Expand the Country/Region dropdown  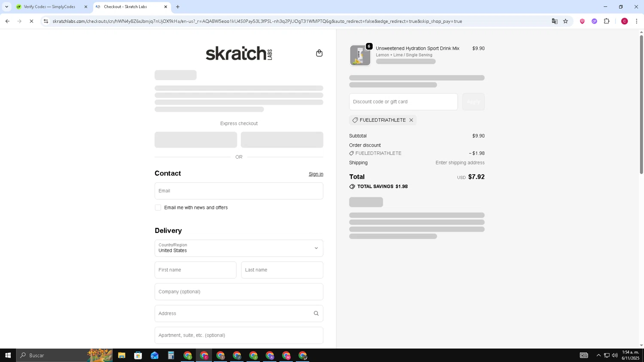coord(239,248)
